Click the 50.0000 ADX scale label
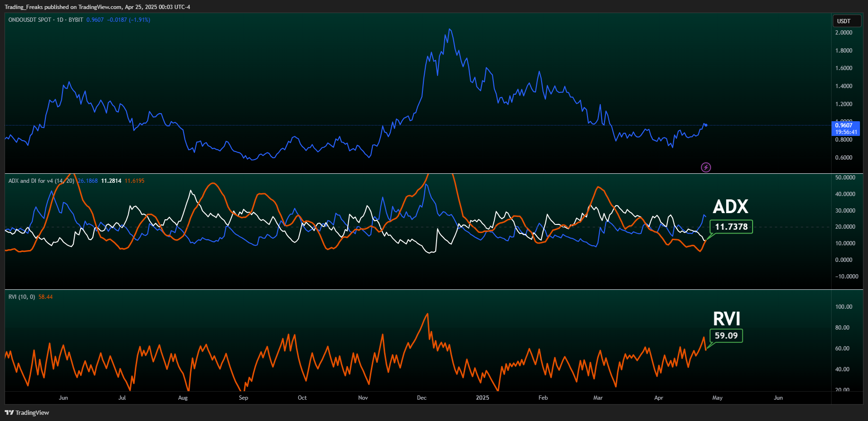This screenshot has width=868, height=421. tap(845, 178)
